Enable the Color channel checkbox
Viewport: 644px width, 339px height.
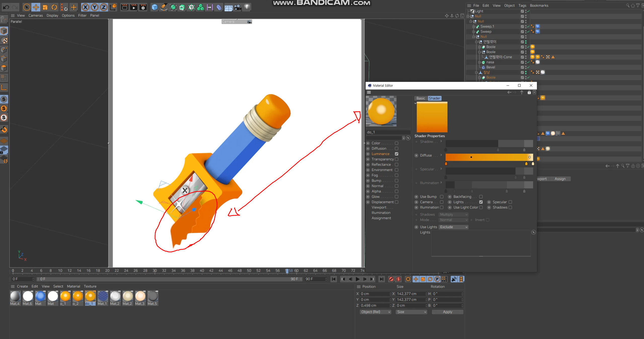tap(397, 143)
